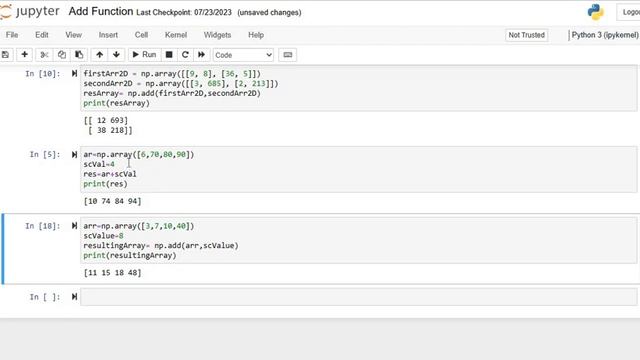
Task: Click the In [18]: prompt
Action: click(x=42, y=226)
